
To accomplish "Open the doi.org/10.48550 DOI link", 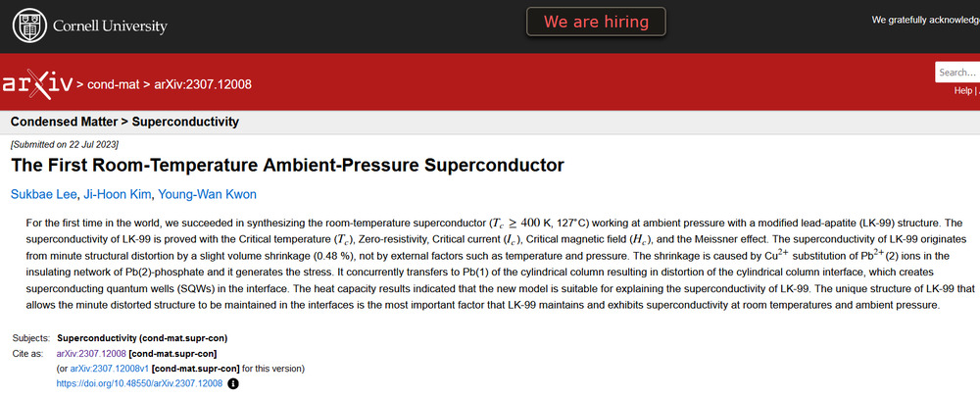I will coord(139,383).
